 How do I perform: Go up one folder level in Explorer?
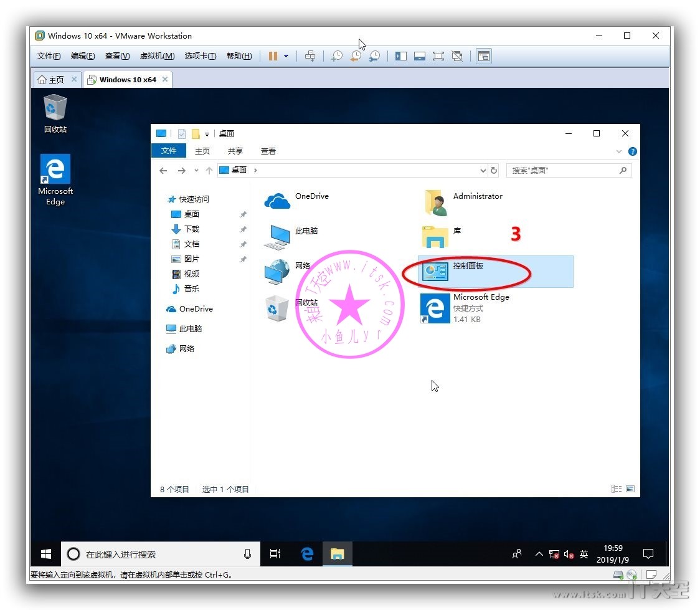click(209, 171)
